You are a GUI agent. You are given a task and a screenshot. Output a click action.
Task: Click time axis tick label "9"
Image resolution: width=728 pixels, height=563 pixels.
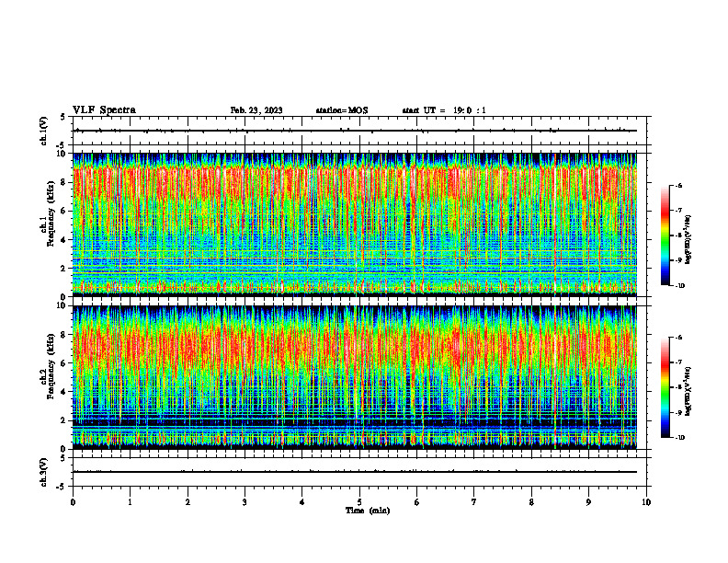tap(588, 502)
